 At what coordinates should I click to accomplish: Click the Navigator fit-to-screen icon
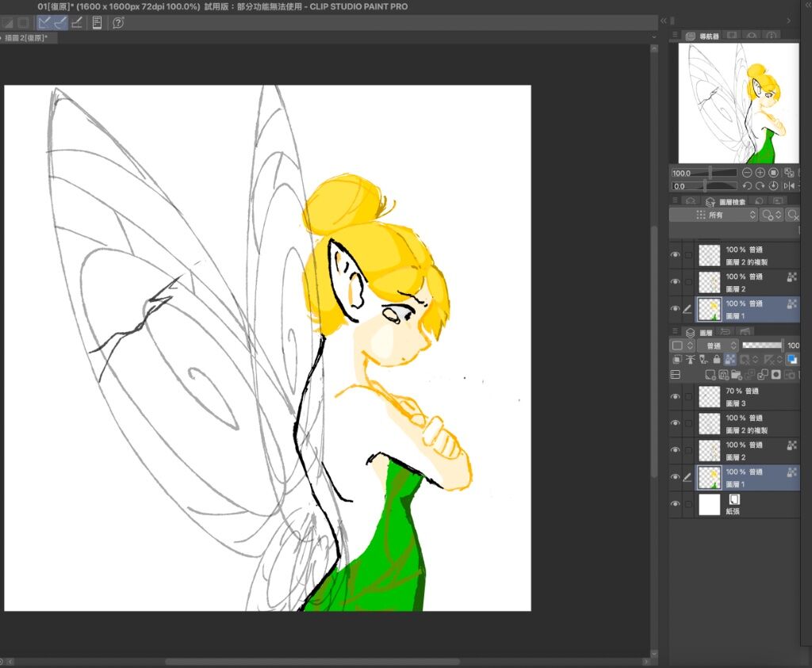(x=789, y=173)
